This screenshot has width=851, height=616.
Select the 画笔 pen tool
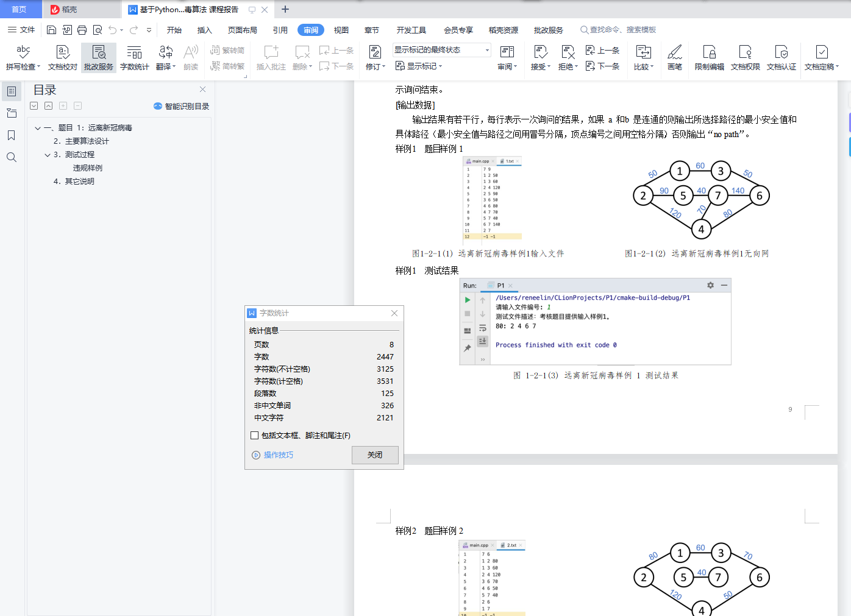675,58
